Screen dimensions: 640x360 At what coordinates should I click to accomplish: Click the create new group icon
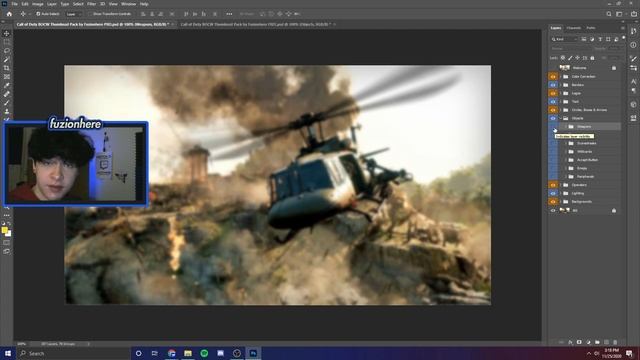[x=597, y=342]
